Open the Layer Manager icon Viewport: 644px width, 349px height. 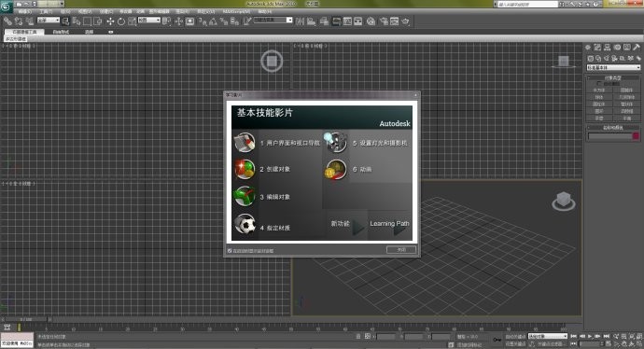(x=324, y=21)
